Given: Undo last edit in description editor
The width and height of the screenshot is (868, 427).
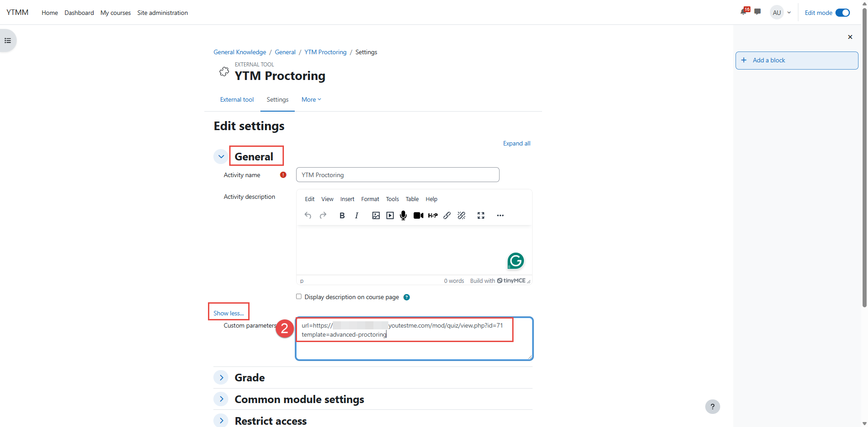Looking at the screenshot, I should (308, 216).
